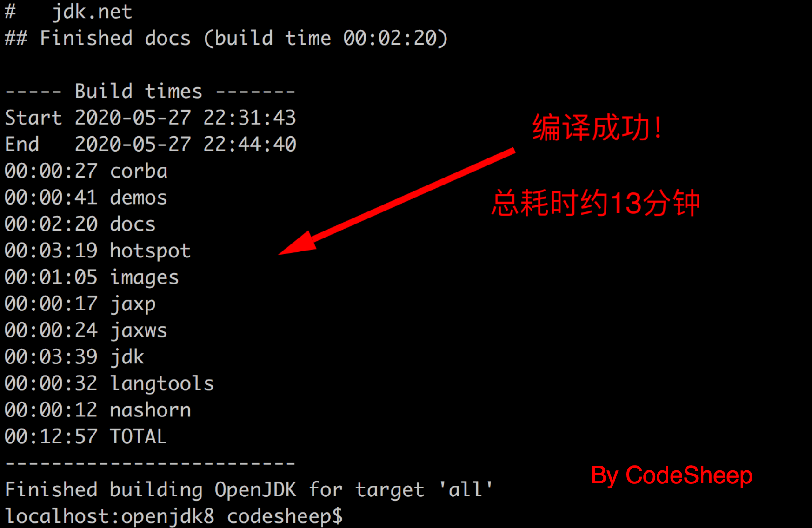Click the '00:12:57 TOTAL' line

86,436
